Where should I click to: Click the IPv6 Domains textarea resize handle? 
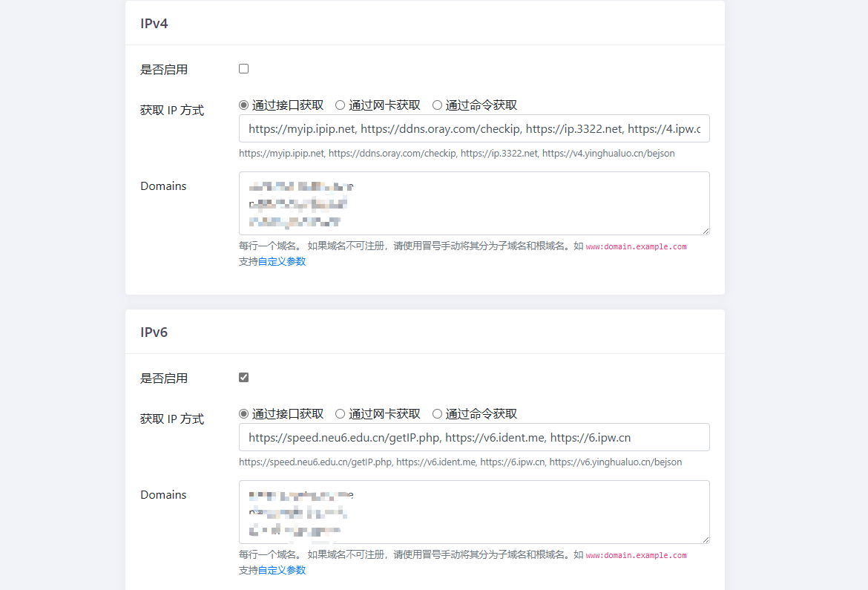pos(706,540)
